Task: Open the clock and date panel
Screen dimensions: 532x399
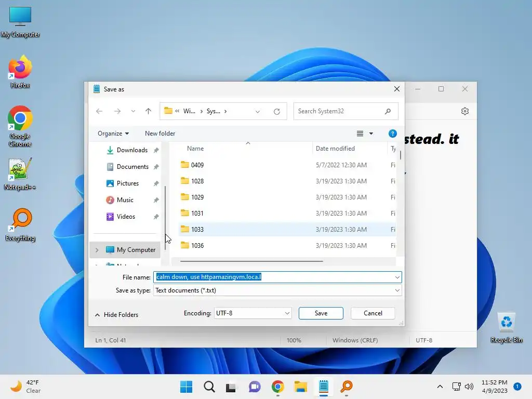Action: [x=495, y=387]
